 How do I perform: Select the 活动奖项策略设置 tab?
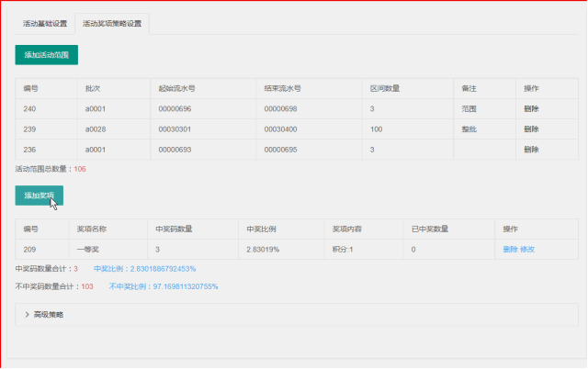[x=112, y=23]
